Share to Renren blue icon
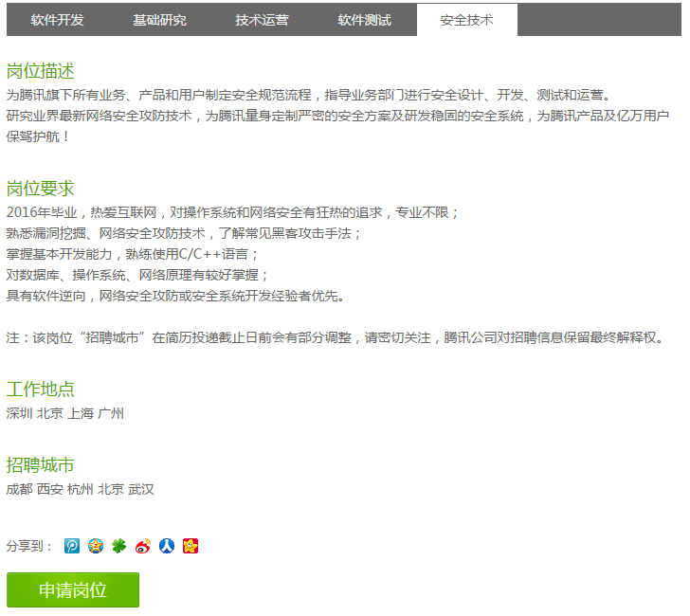 [x=167, y=546]
